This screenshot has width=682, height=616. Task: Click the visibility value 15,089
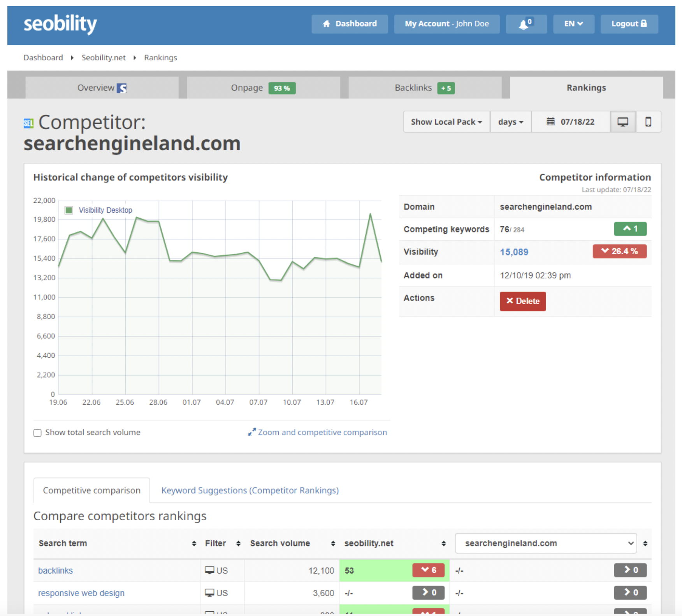click(x=514, y=252)
